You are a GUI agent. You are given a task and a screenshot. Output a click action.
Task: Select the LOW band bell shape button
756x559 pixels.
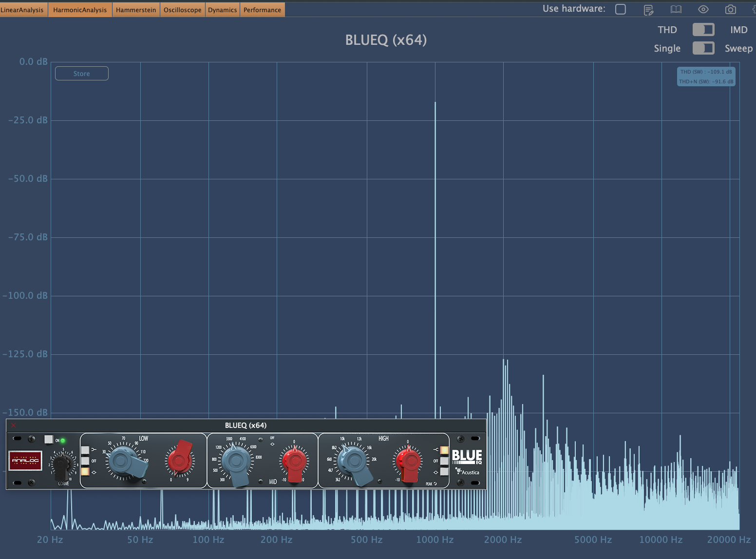(x=85, y=472)
